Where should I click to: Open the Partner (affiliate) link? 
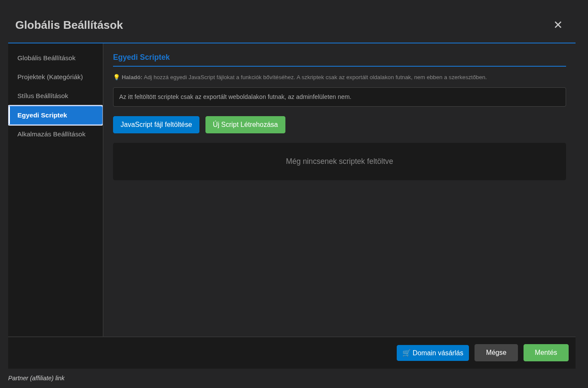37,378
